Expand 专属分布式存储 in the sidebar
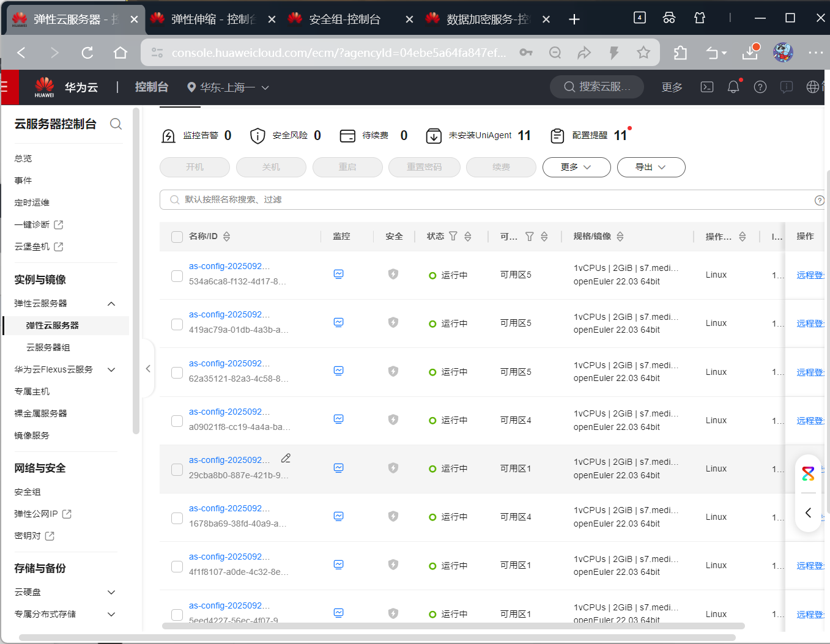The image size is (830, 644). click(111, 614)
